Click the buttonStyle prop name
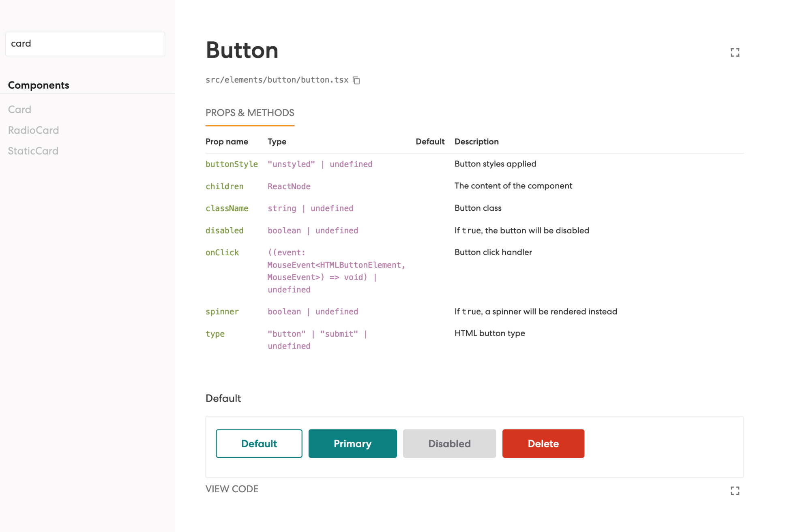The height and width of the screenshot is (532, 811). 232,164
